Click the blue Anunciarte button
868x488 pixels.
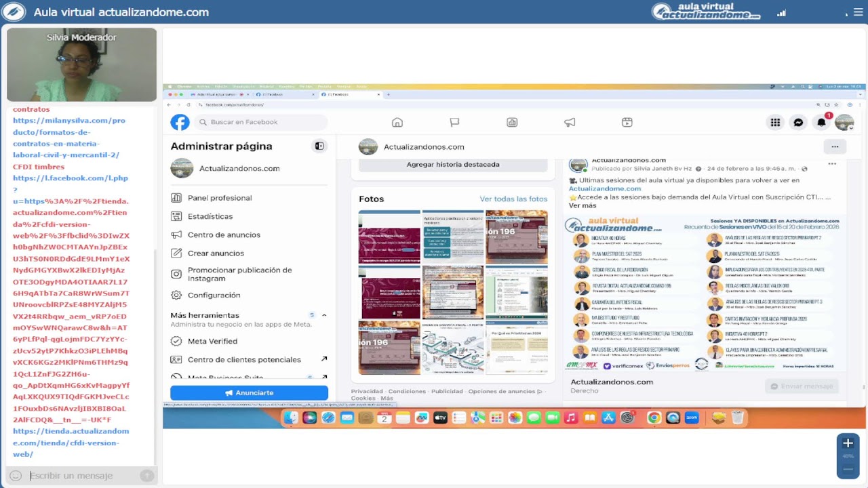pyautogui.click(x=249, y=392)
